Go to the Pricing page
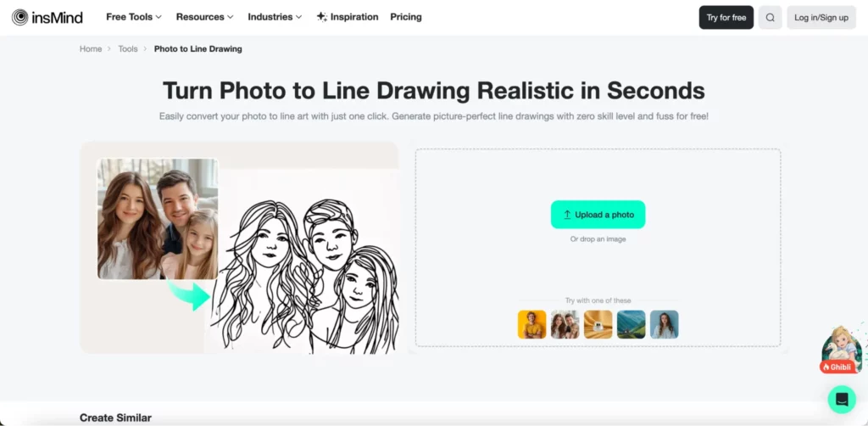The height and width of the screenshot is (426, 868). (406, 17)
